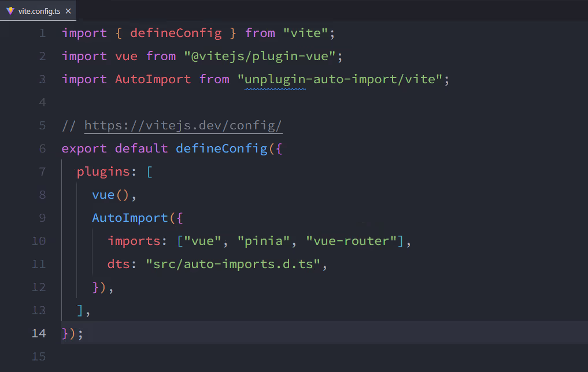Viewport: 588px width, 372px height.
Task: Click the vue() call on line 8
Action: 110,195
